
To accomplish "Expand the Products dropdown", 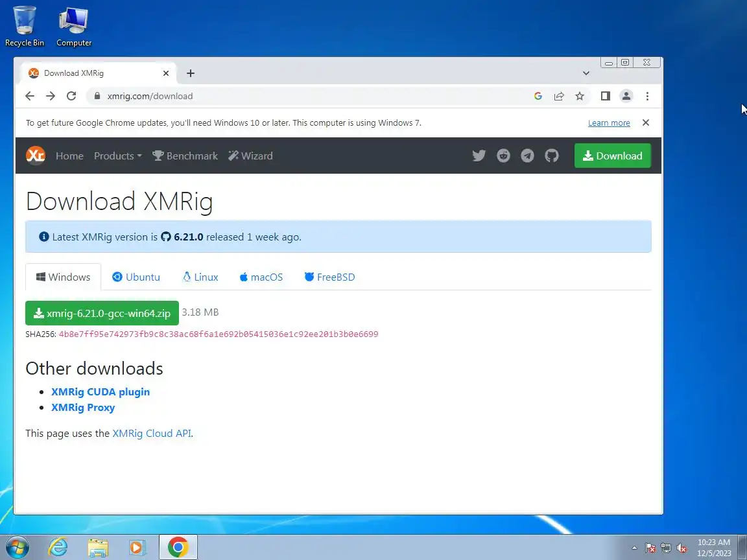I will (117, 156).
